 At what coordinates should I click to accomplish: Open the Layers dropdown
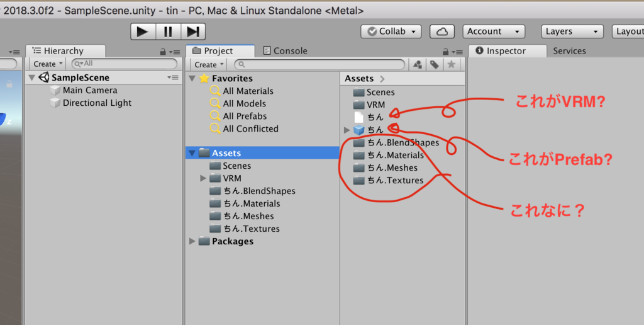(572, 31)
